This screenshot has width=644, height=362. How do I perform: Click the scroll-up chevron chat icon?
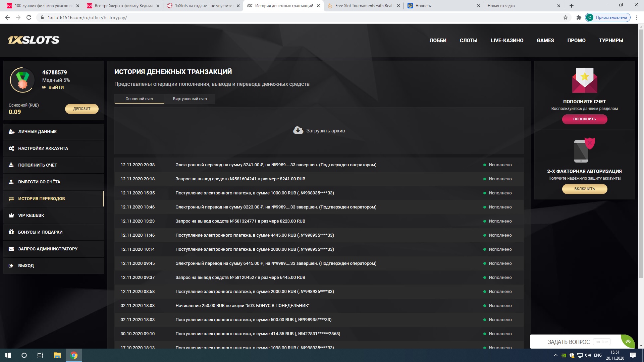[x=628, y=342]
